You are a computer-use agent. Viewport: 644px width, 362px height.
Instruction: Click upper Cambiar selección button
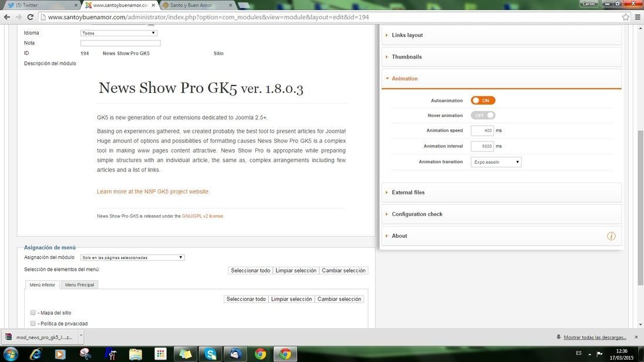[x=344, y=270]
